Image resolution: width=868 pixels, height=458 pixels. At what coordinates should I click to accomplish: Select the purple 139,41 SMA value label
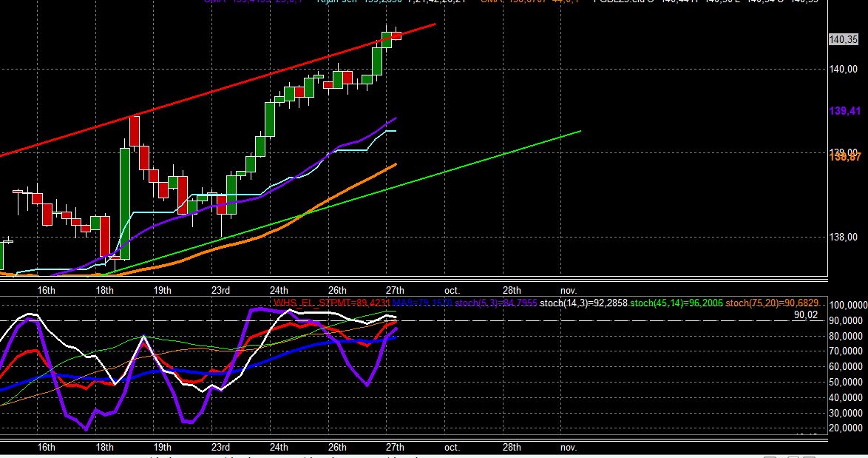(845, 111)
